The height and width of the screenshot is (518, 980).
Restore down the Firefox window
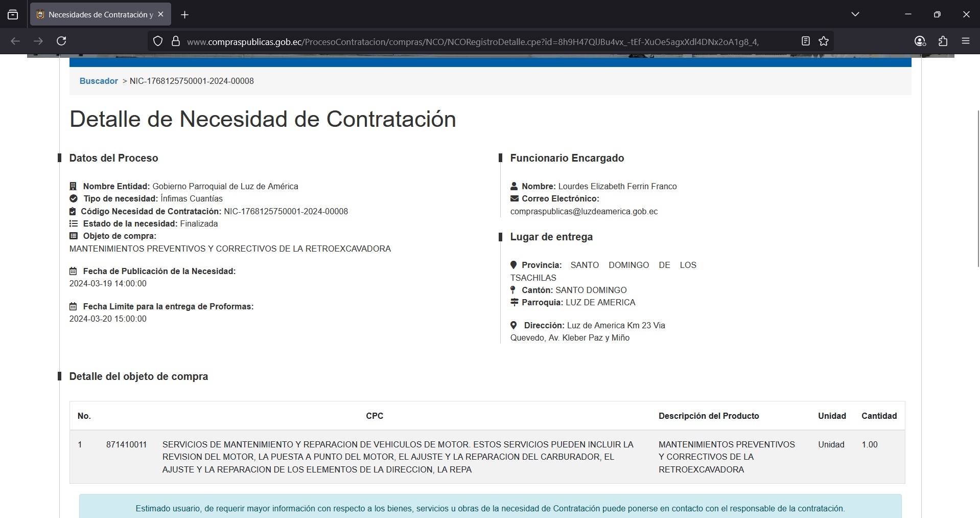(x=937, y=14)
